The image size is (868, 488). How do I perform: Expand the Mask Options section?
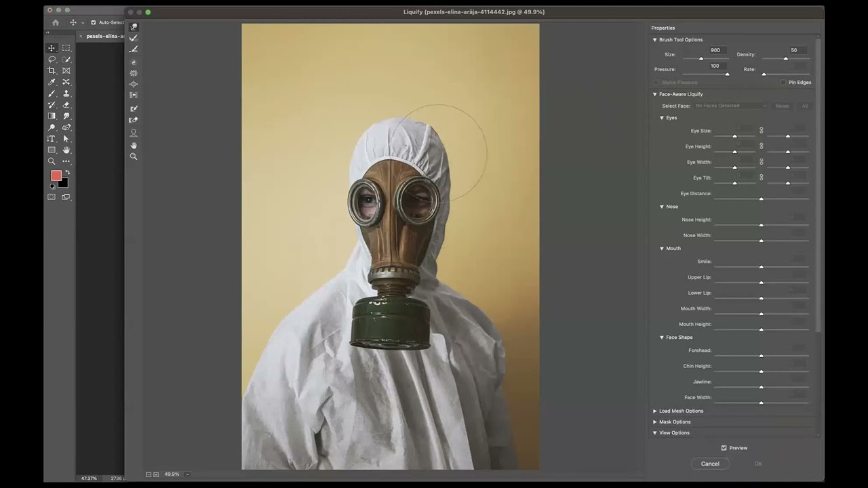coord(655,422)
